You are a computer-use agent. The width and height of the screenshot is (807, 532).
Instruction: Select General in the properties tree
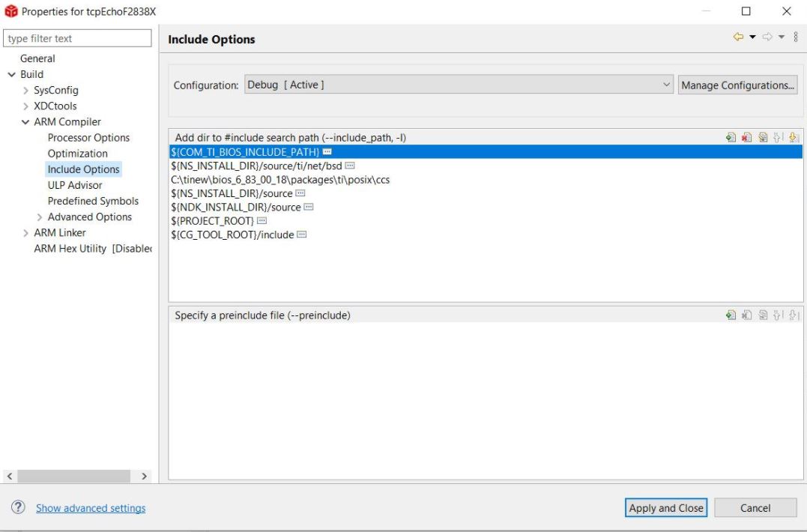(x=37, y=58)
